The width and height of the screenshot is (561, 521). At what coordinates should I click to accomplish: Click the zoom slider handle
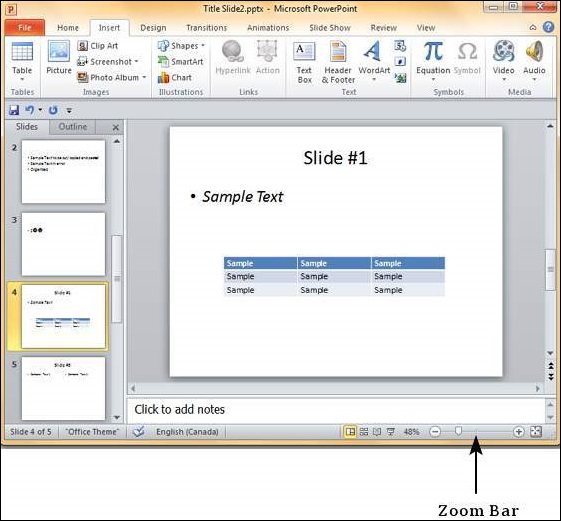[458, 431]
